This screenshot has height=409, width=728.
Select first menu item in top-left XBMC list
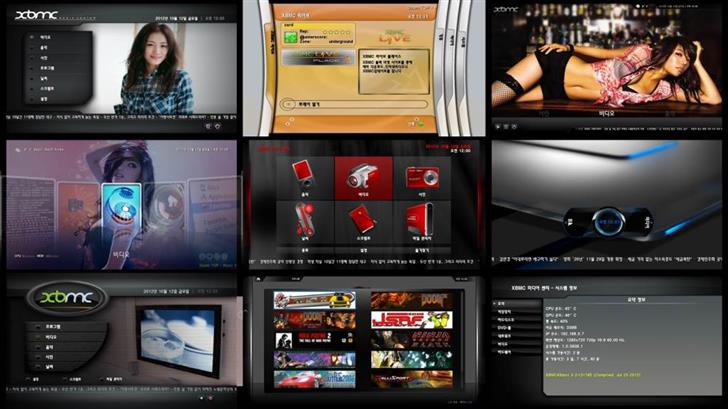[45, 37]
